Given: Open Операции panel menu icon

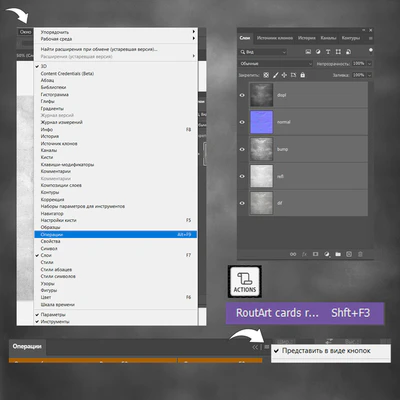Looking at the screenshot, I should pyautogui.click(x=267, y=347).
